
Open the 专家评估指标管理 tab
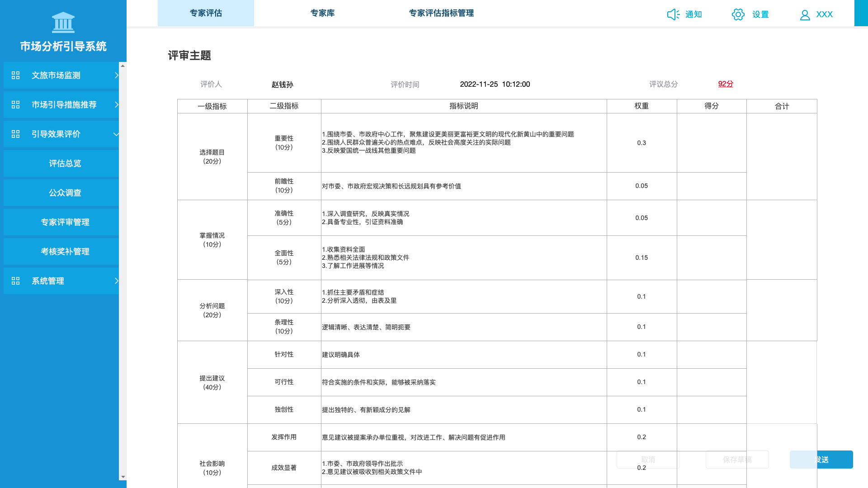point(441,13)
